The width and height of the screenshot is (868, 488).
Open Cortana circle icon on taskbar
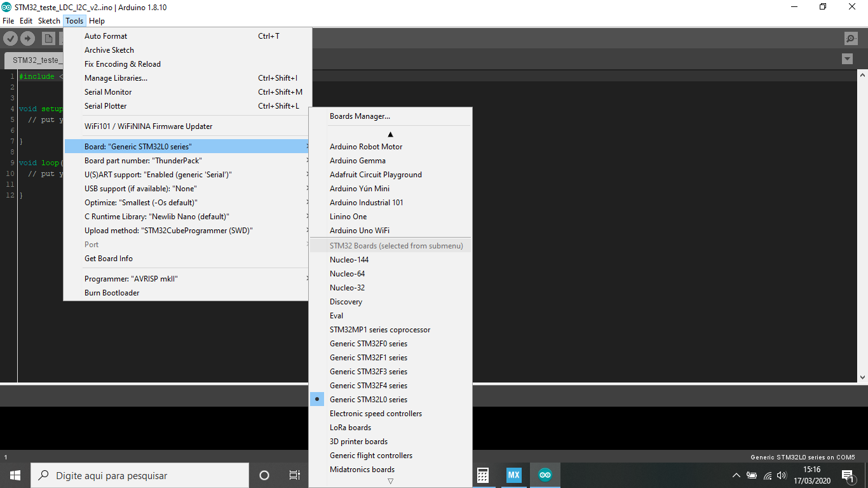tap(264, 475)
